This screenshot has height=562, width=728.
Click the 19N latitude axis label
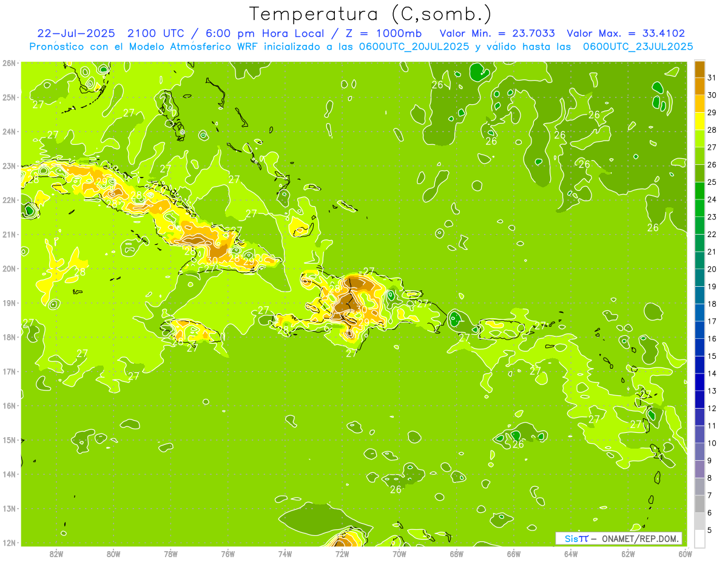click(x=8, y=303)
